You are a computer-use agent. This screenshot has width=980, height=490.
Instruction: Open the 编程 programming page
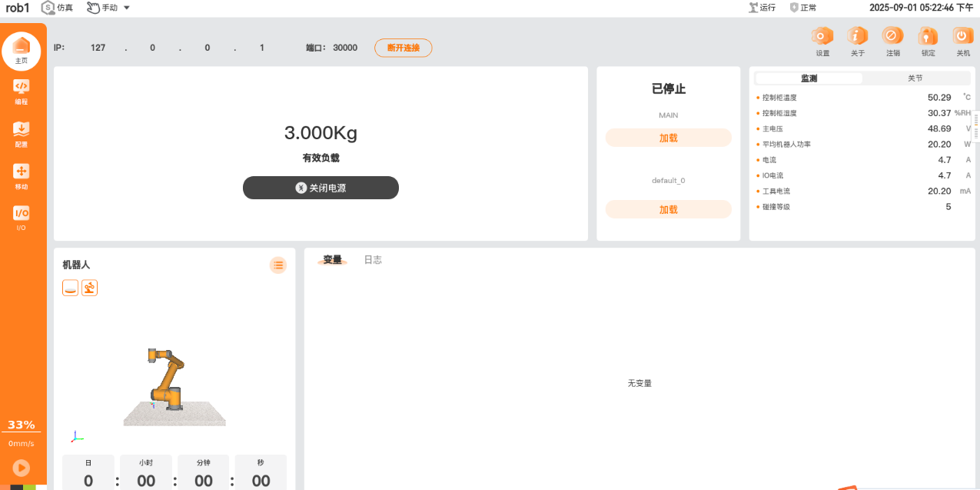(x=22, y=92)
